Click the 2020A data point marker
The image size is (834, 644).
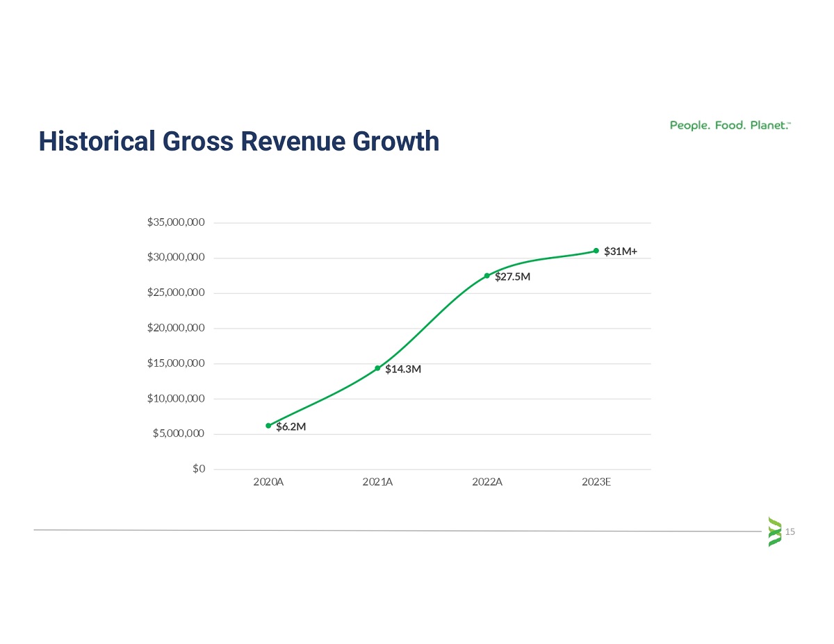268,425
